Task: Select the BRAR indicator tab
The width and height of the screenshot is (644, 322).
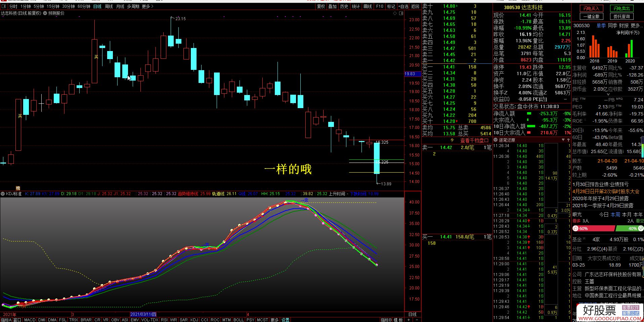Action: tap(86, 320)
